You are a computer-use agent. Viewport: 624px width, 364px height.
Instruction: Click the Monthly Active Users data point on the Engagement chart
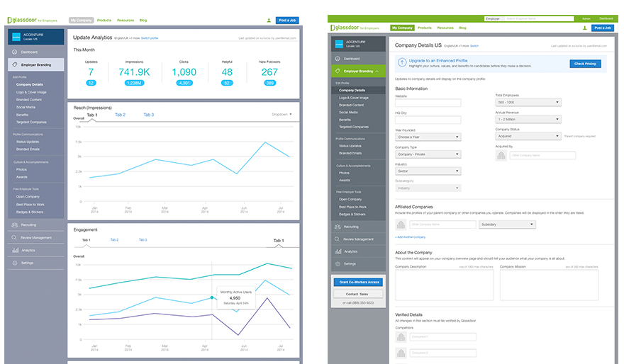[x=212, y=297]
